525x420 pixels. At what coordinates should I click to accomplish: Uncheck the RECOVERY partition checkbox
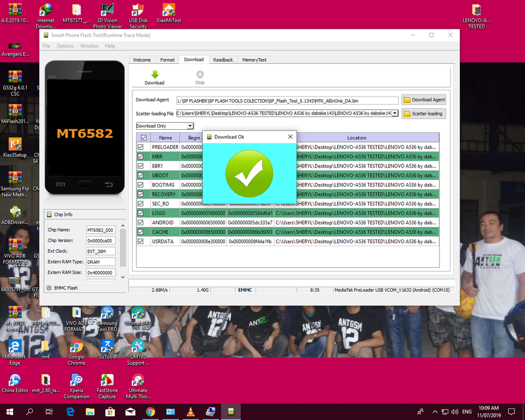(x=141, y=194)
